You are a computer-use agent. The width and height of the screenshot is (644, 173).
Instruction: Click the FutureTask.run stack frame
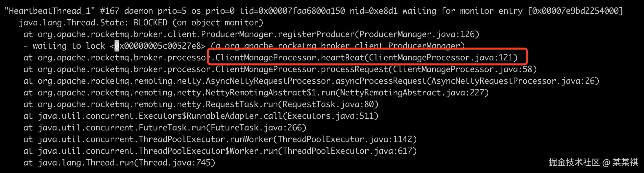click(165, 128)
